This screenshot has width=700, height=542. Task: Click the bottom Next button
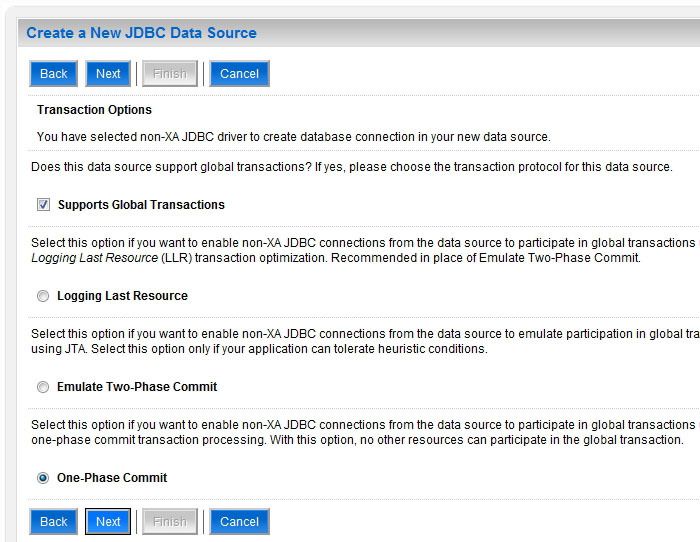pos(108,521)
